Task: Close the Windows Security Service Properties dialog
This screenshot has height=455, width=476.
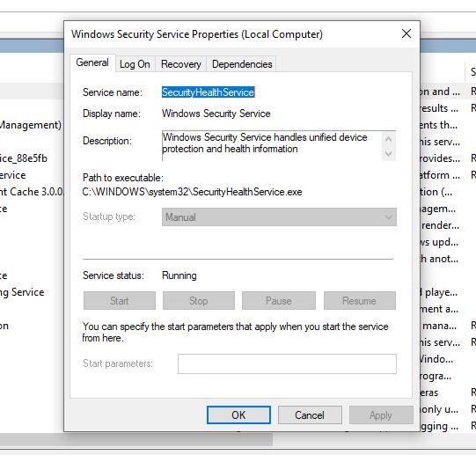Action: pos(406,33)
